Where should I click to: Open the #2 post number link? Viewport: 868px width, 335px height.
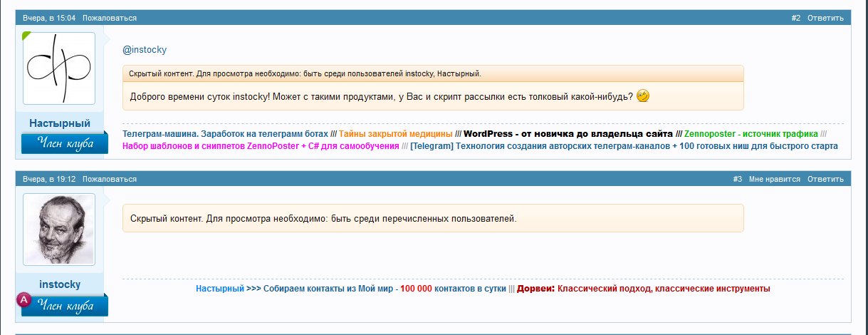pyautogui.click(x=796, y=18)
